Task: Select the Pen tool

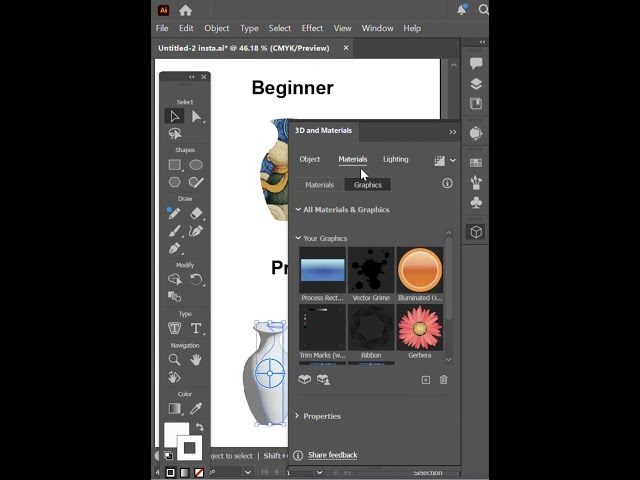Action: tap(175, 248)
